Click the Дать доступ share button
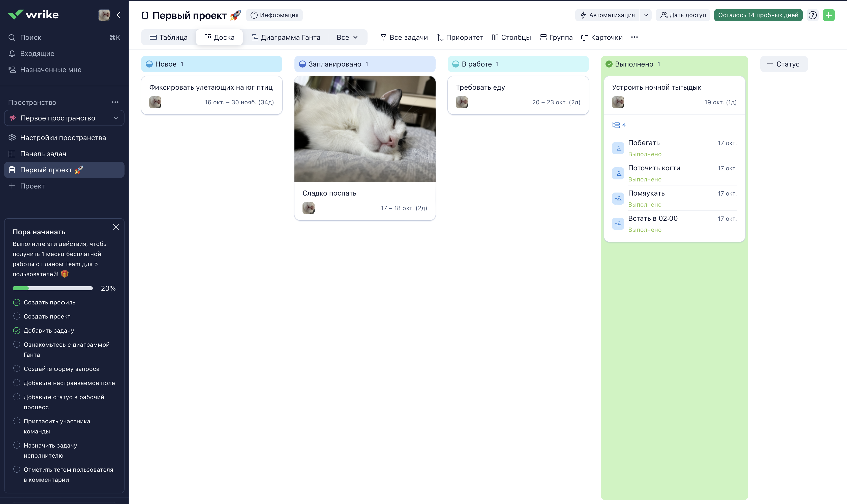Image resolution: width=847 pixels, height=504 pixels. pyautogui.click(x=683, y=15)
